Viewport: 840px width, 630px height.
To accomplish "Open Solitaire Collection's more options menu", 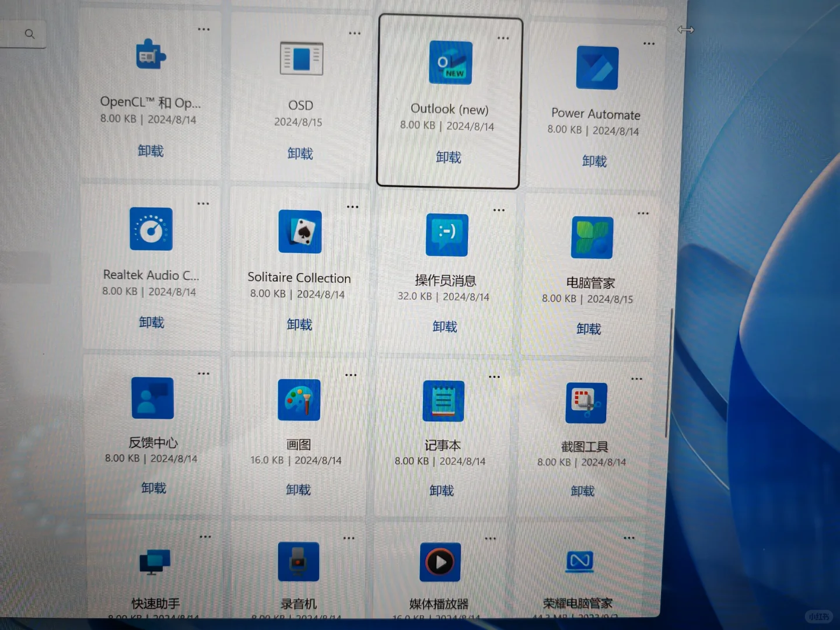I will (x=353, y=206).
